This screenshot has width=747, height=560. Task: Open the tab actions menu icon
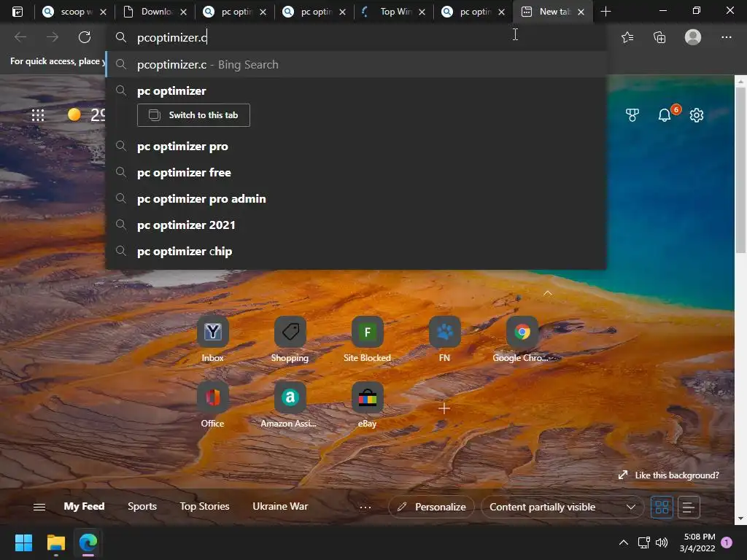click(18, 12)
